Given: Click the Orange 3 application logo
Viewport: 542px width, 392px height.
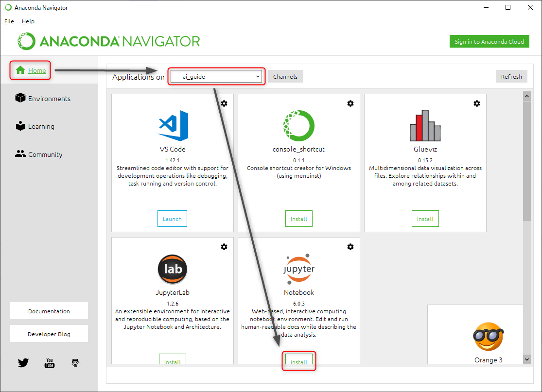Looking at the screenshot, I should coord(488,337).
